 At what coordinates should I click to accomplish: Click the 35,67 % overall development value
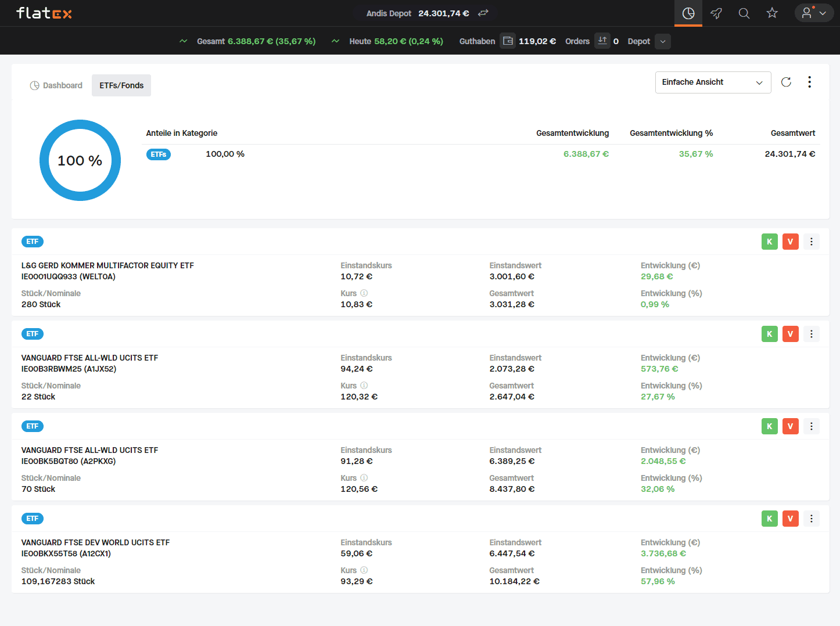[696, 154]
